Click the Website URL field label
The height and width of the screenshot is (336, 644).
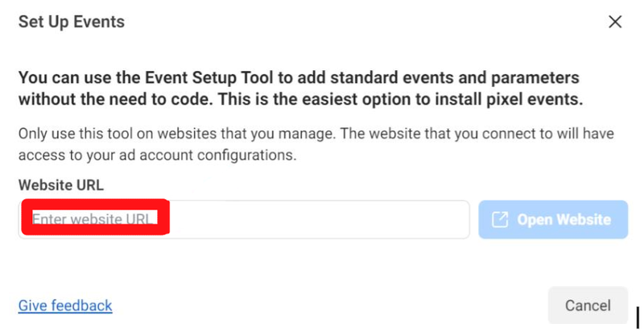[x=61, y=185]
